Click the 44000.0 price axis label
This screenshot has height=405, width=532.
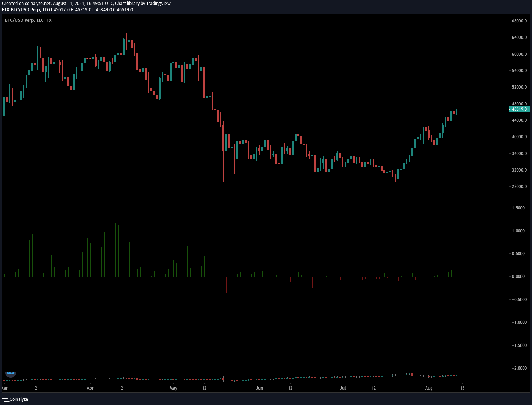(x=519, y=120)
